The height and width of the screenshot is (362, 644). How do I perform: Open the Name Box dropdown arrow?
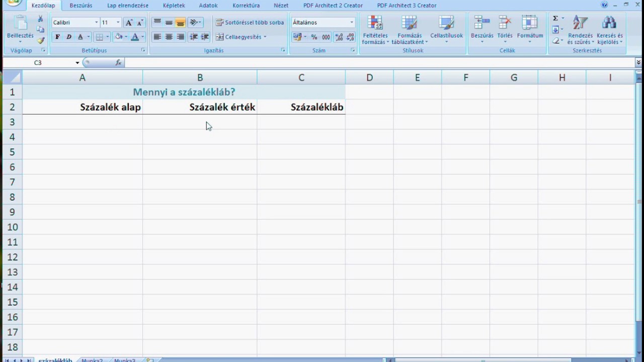(77, 63)
